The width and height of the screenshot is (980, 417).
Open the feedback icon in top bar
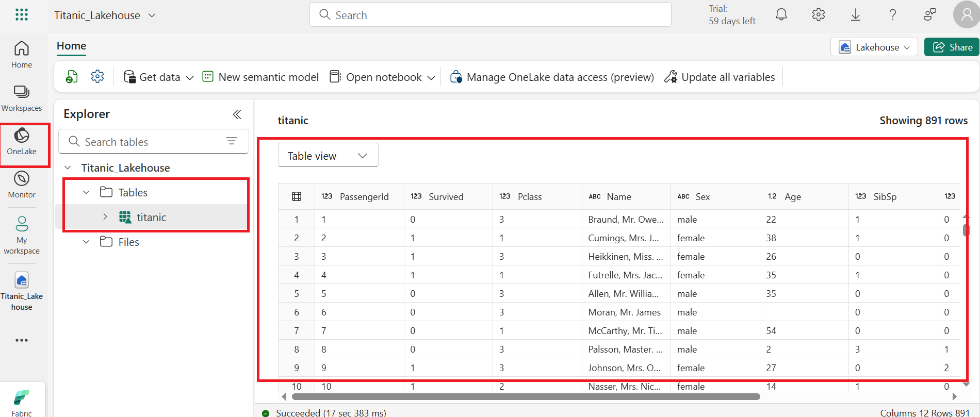930,14
